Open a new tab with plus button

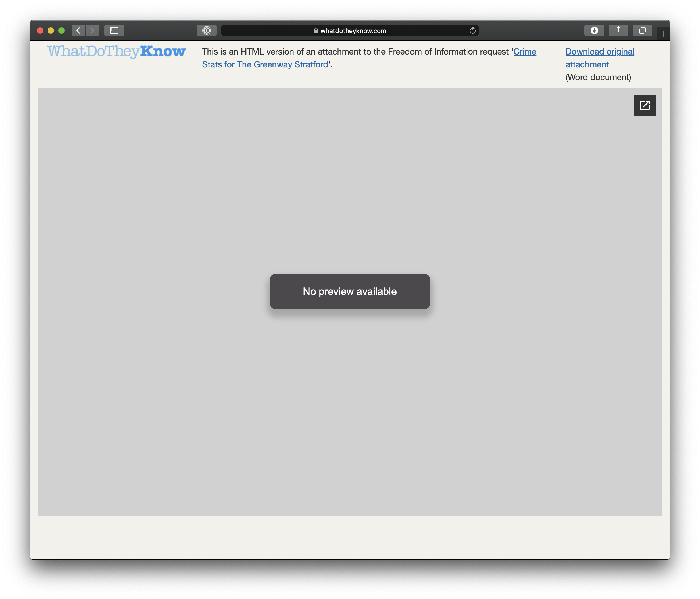tap(663, 34)
